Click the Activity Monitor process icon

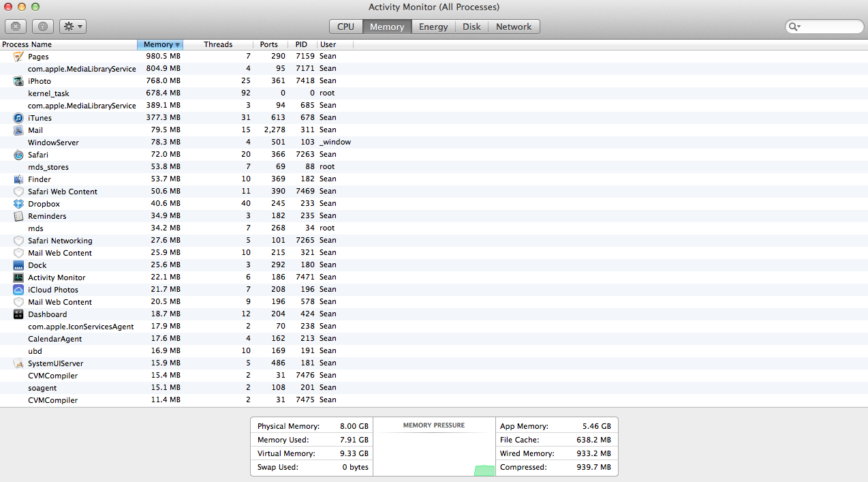pos(18,277)
